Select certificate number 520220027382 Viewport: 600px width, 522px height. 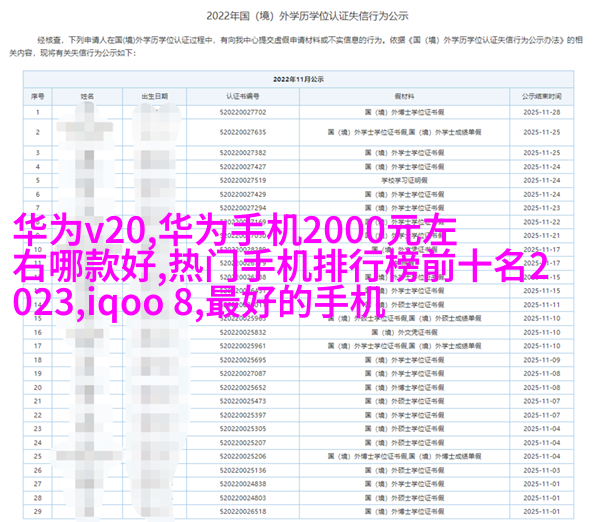[x=243, y=153]
